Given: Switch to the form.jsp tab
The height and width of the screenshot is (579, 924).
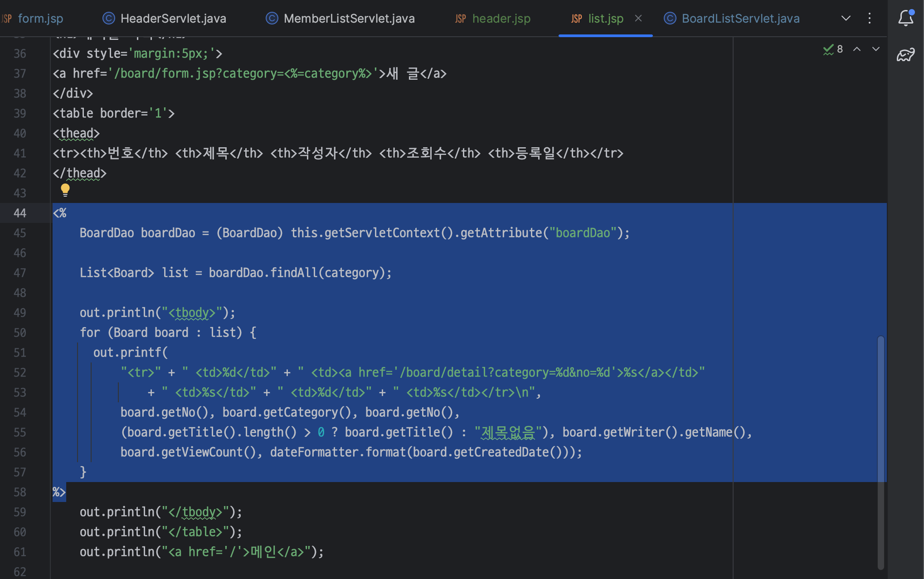Looking at the screenshot, I should 40,19.
